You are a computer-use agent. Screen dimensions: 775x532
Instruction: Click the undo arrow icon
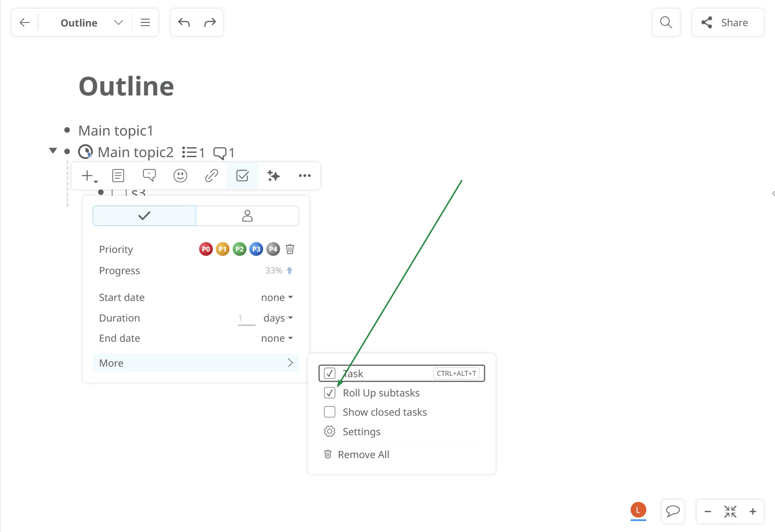point(184,23)
